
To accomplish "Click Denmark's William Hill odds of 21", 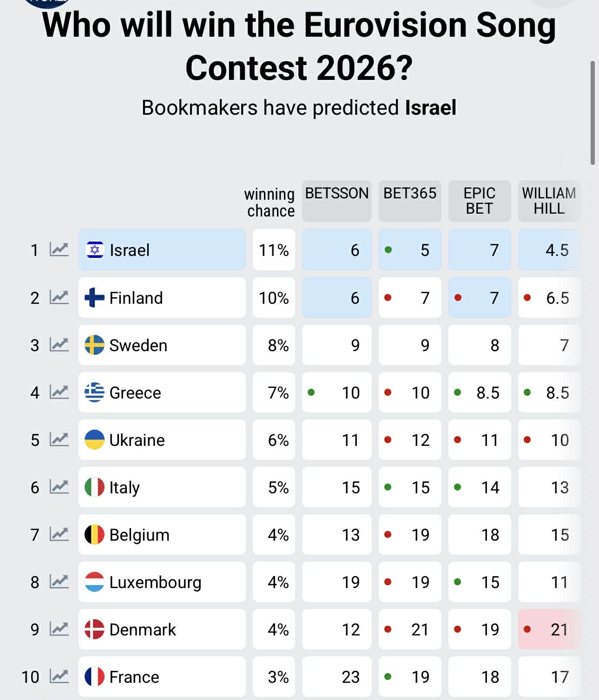I will 549,629.
